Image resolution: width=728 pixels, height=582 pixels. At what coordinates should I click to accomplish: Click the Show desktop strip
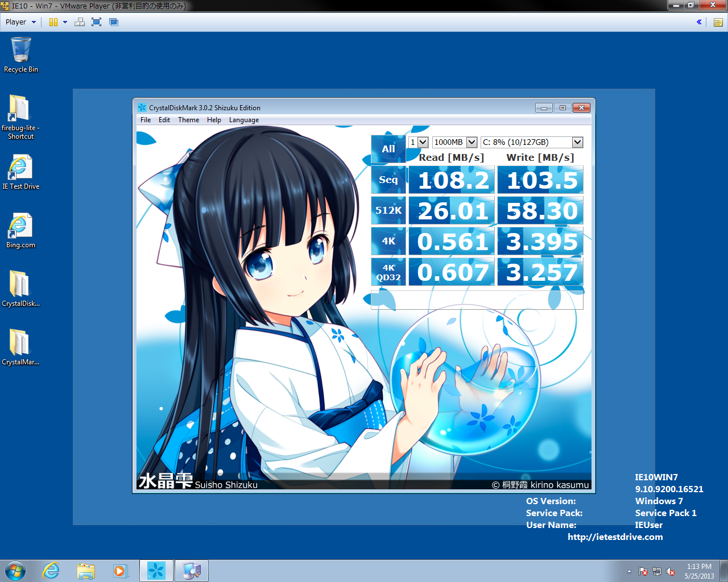point(724,571)
